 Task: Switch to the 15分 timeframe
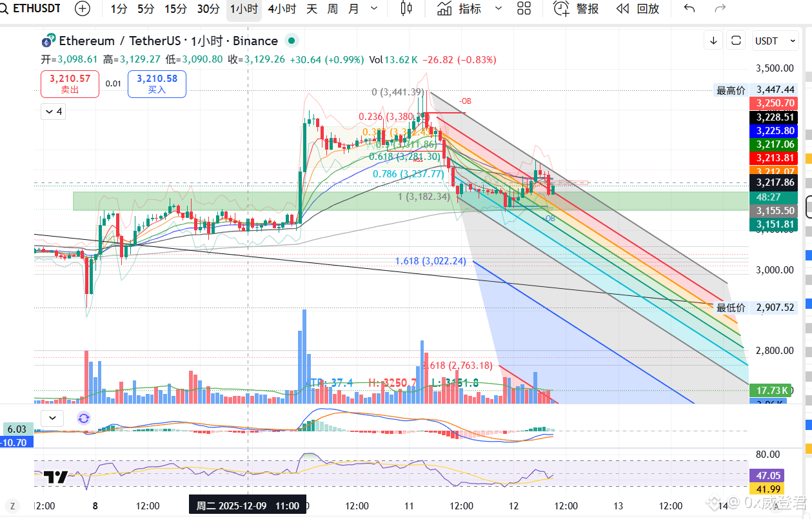tap(175, 8)
